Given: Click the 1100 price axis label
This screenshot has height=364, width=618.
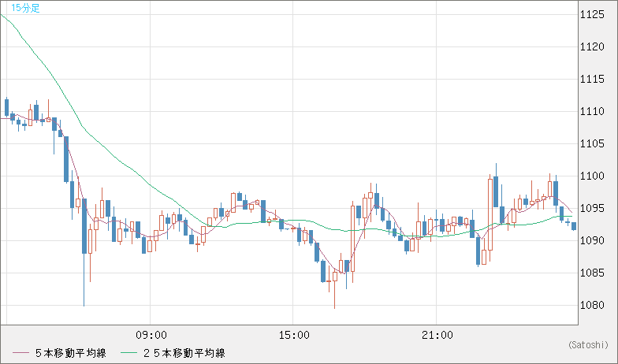Looking at the screenshot, I should tap(592, 176).
